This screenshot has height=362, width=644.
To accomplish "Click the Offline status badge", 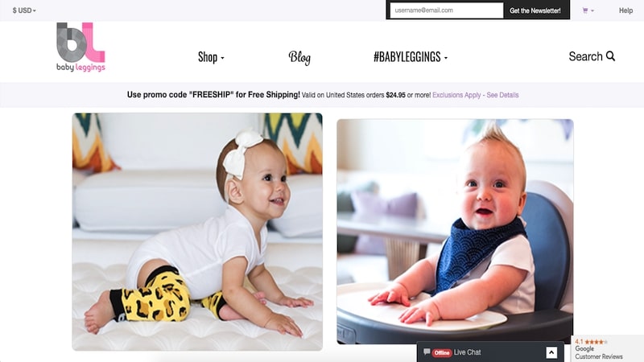I will [441, 352].
